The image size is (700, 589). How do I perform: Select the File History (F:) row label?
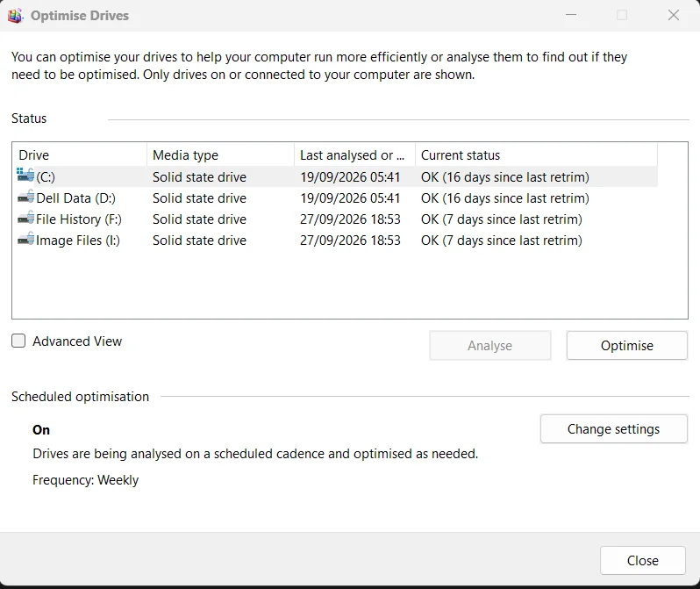(79, 219)
